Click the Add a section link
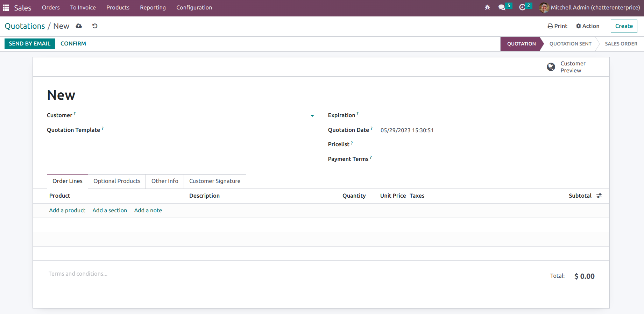Image resolution: width=644 pixels, height=333 pixels. (110, 211)
